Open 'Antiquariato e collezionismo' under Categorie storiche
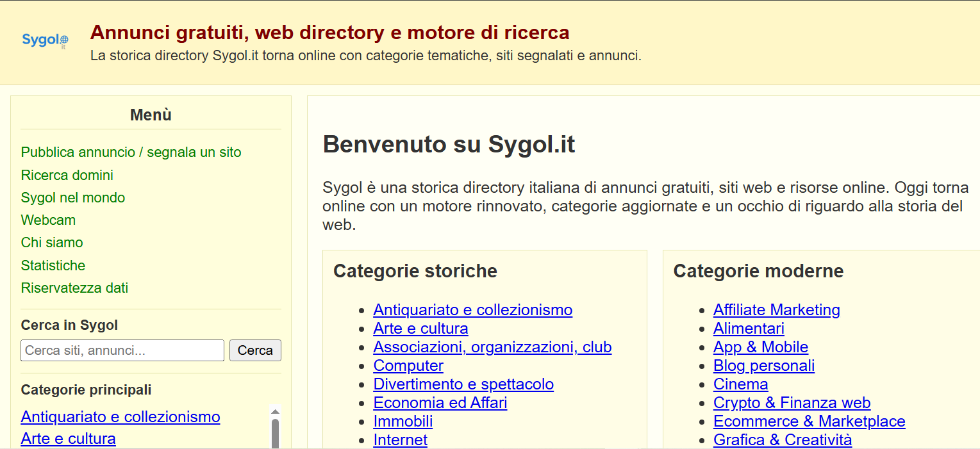 (472, 309)
